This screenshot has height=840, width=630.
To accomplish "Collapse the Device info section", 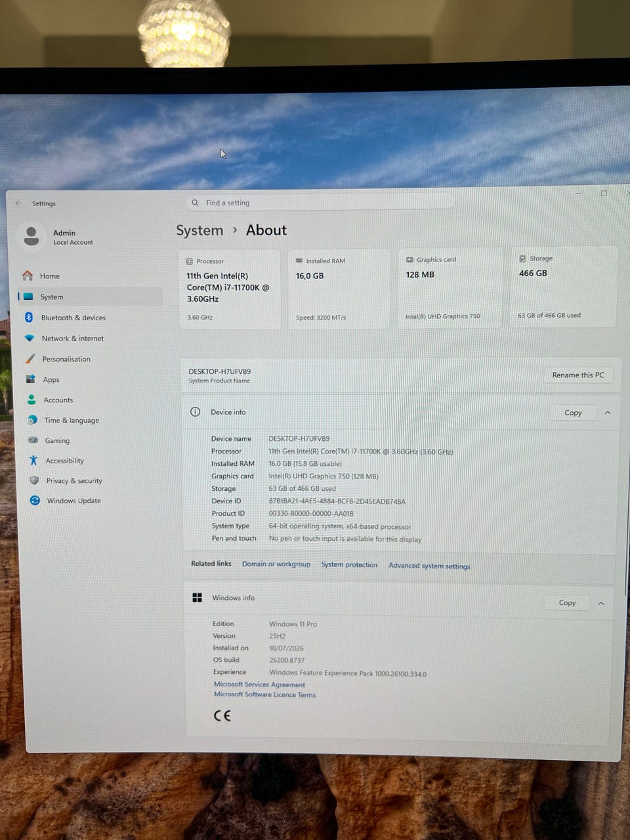I will [608, 413].
